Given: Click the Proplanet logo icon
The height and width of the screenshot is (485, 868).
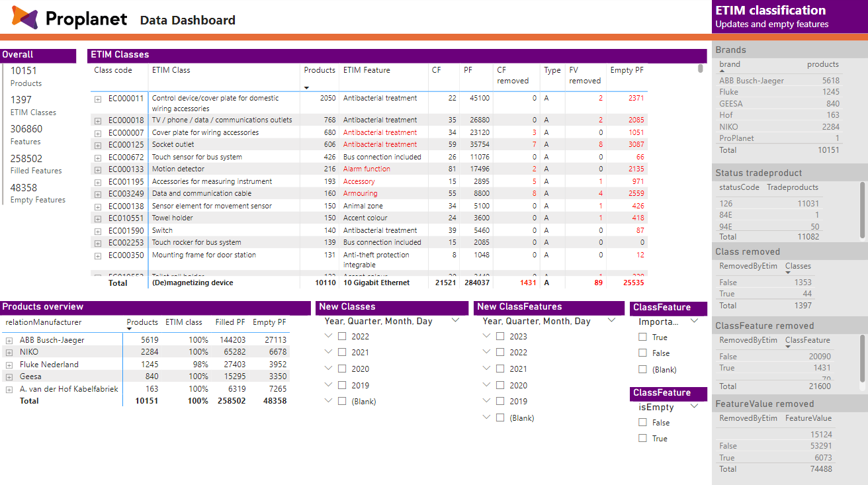Looking at the screenshot, I should click(x=25, y=17).
